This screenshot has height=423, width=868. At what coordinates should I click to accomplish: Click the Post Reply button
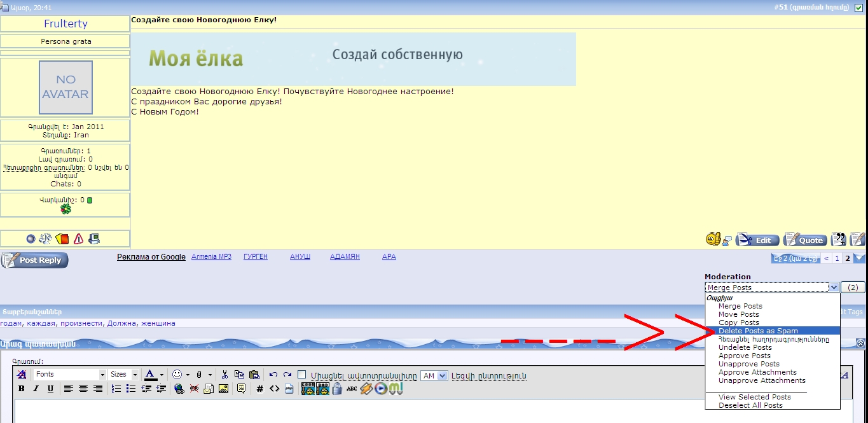[35, 260]
